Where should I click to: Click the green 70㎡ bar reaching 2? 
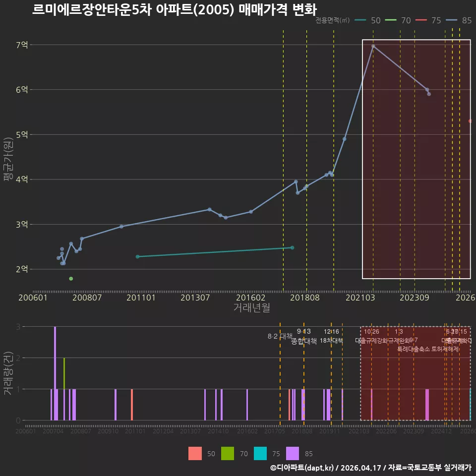pyautogui.click(x=64, y=373)
